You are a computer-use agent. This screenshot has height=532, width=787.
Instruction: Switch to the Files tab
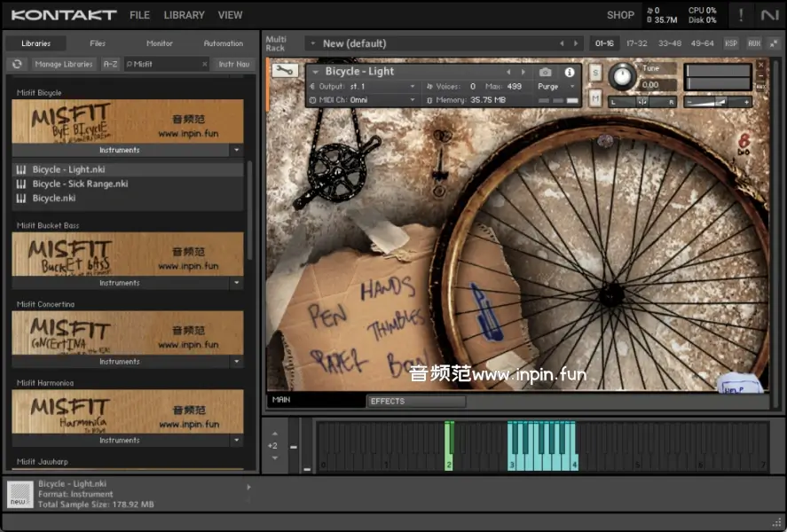(98, 43)
